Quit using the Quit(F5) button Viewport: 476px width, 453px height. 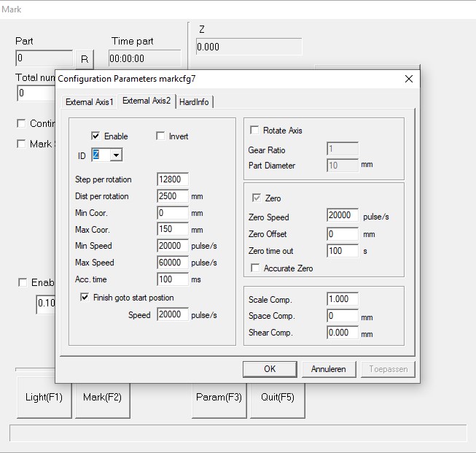pos(277,398)
